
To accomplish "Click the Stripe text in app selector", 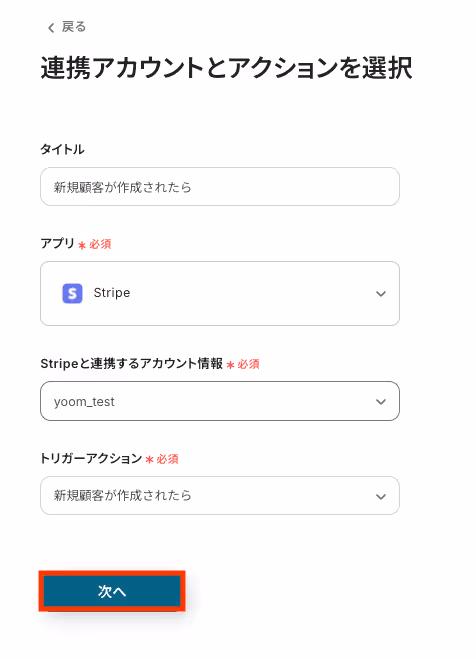I will coord(112,293).
